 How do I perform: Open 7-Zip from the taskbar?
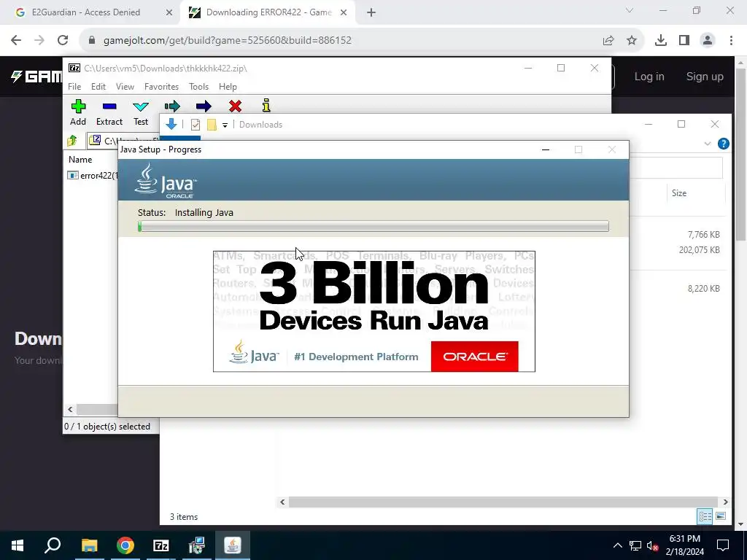161,545
